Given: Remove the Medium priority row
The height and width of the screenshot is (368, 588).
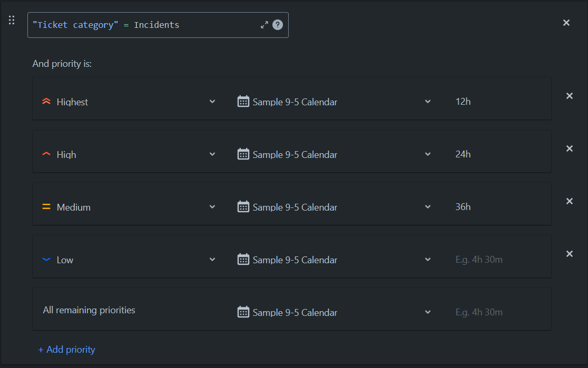Looking at the screenshot, I should tap(570, 201).
